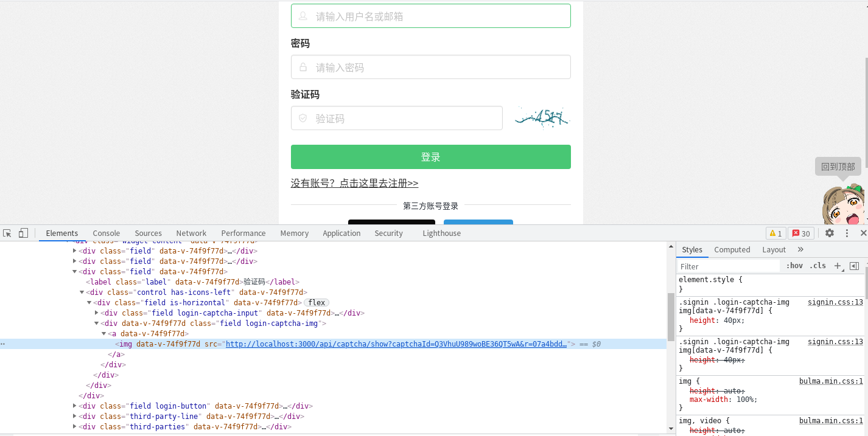Expand the third-party-line div node
The image size is (868, 436).
[x=74, y=417]
